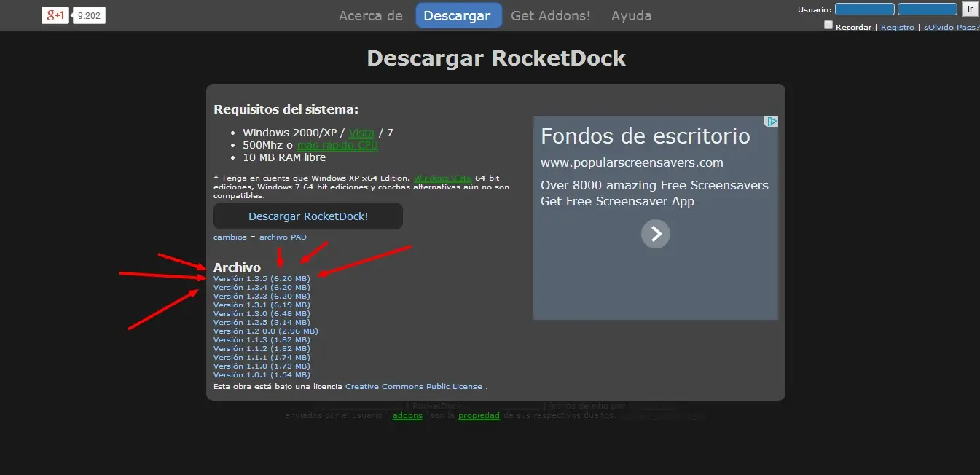Open the Creative Commons Public License link
Image resolution: width=980 pixels, height=475 pixels.
[x=414, y=386]
